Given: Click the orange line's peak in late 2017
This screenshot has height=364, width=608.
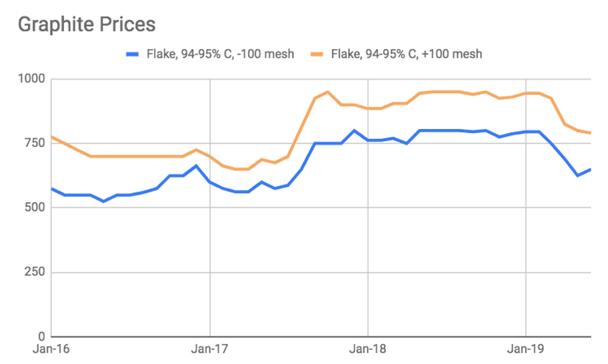Looking at the screenshot, I should pyautogui.click(x=328, y=92).
